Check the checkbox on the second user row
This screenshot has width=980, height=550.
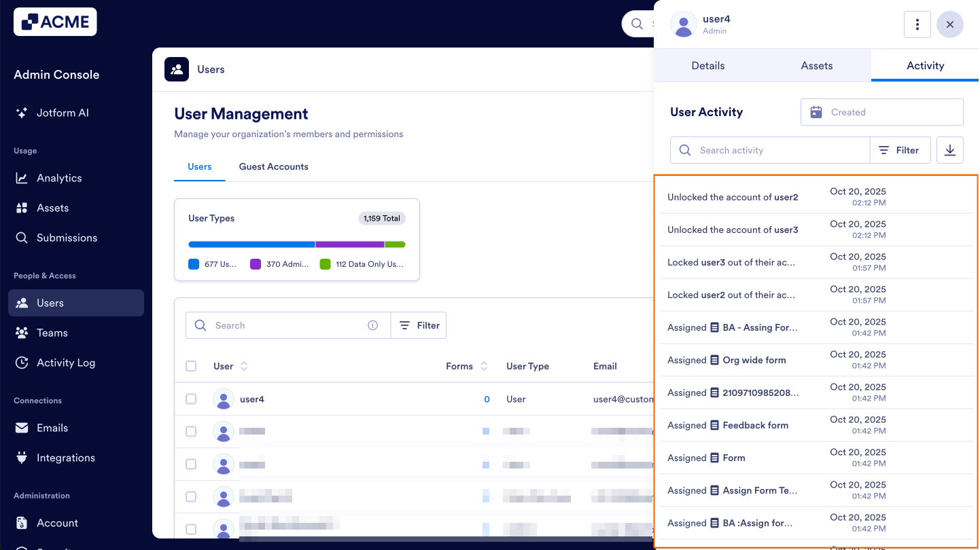(x=191, y=431)
